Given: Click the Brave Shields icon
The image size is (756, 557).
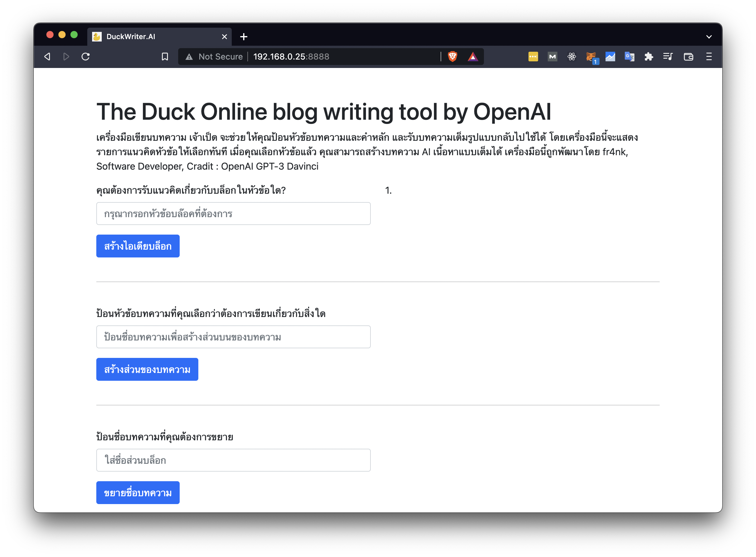Looking at the screenshot, I should 452,57.
